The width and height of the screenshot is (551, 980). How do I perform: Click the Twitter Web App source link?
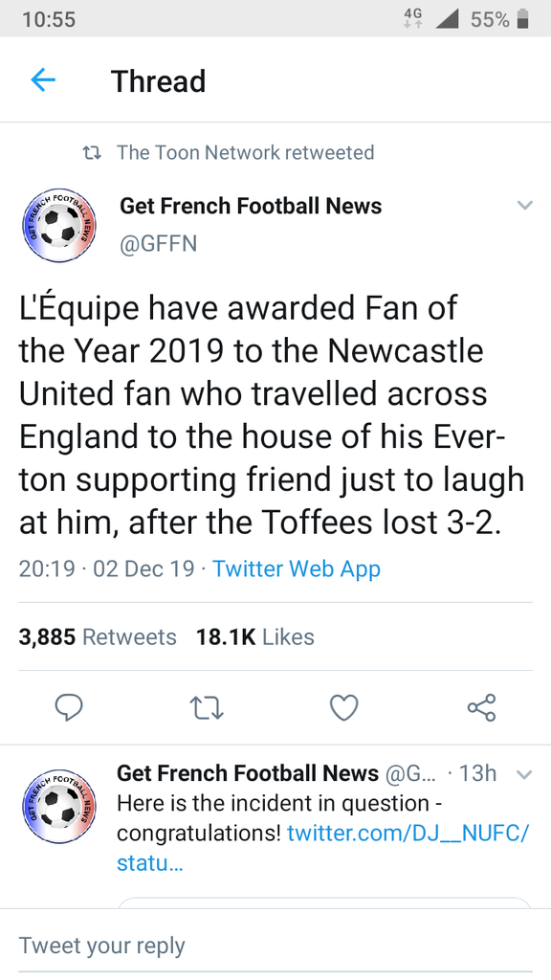297,569
